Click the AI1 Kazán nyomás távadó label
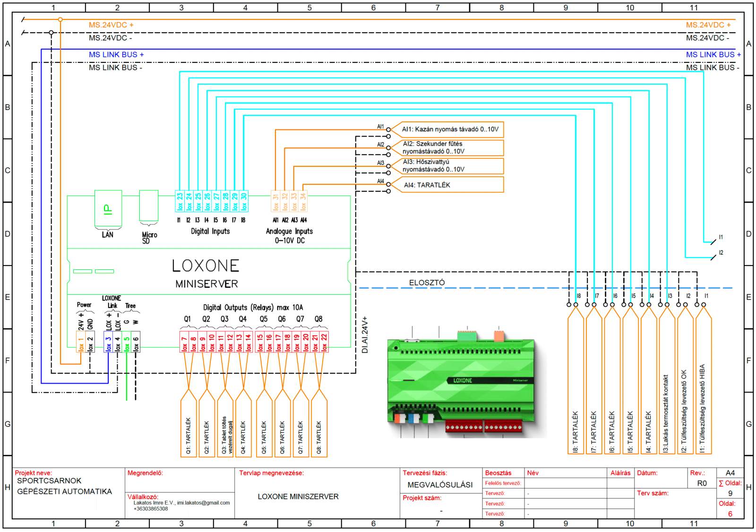The height and width of the screenshot is (532, 756). pos(450,129)
